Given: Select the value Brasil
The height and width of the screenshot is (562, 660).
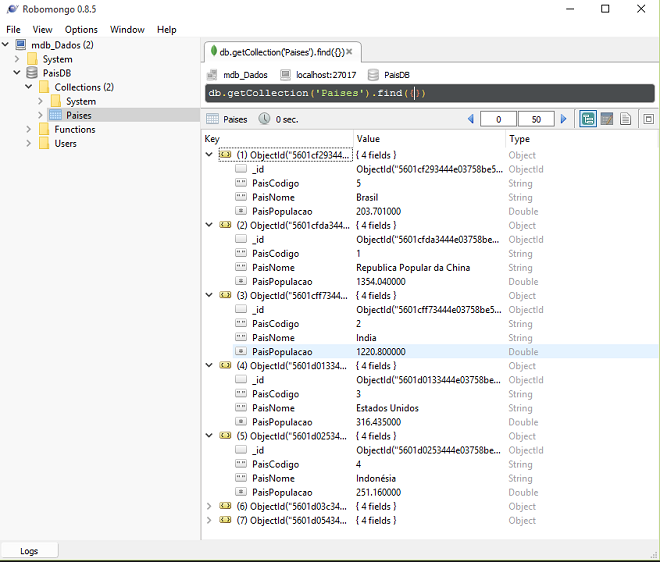Looking at the screenshot, I should 367,197.
